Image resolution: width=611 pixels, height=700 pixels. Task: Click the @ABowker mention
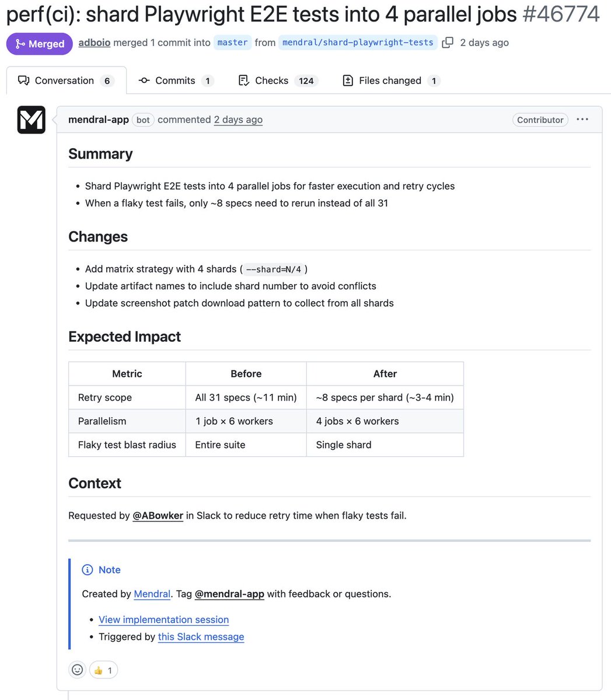tap(158, 516)
